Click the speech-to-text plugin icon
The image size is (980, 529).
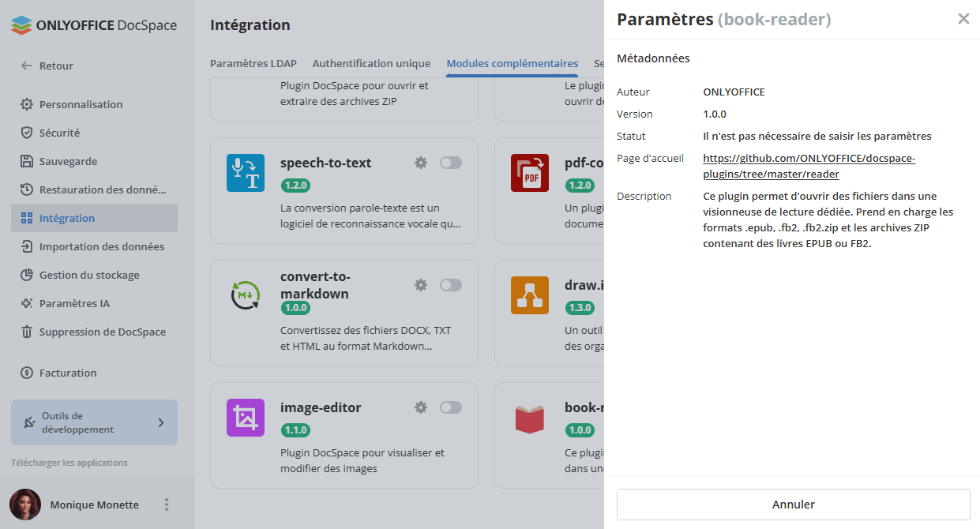tap(246, 173)
